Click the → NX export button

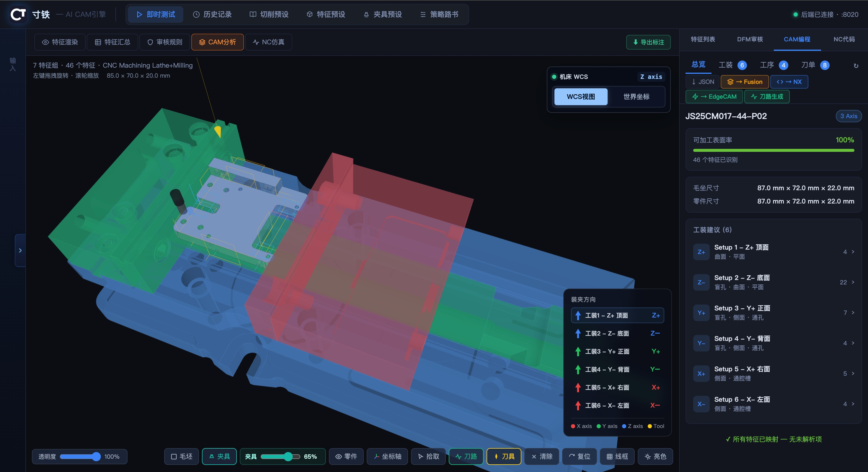(x=789, y=82)
